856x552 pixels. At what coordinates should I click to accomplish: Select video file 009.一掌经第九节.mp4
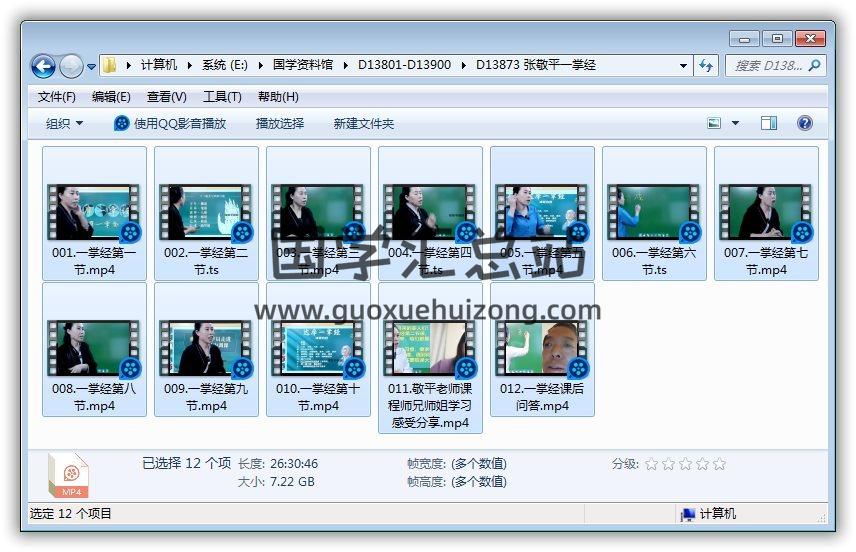coord(206,349)
